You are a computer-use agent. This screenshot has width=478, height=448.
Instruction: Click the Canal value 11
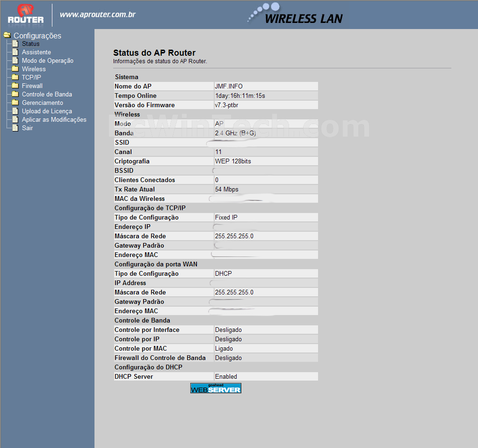click(218, 152)
